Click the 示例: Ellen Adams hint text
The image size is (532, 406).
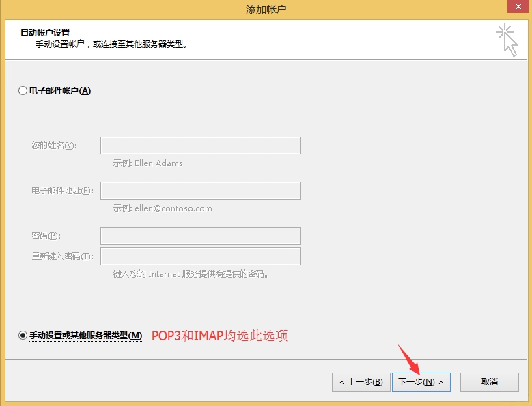click(x=148, y=163)
